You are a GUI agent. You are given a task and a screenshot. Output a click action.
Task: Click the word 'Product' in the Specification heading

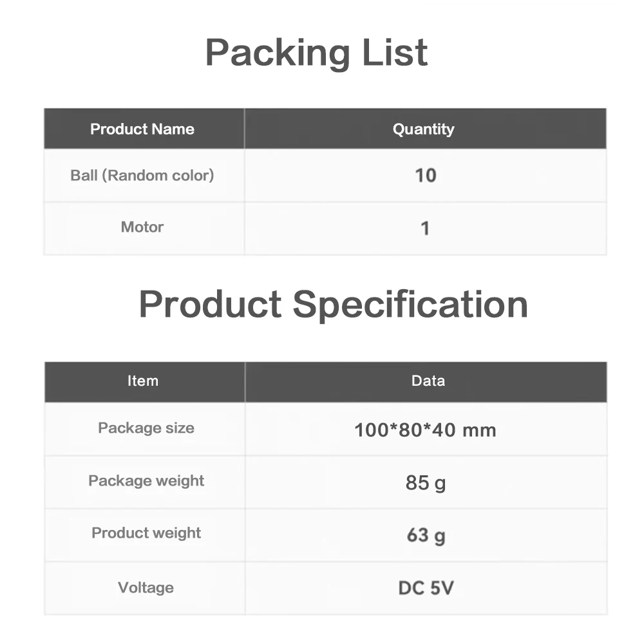point(210,305)
